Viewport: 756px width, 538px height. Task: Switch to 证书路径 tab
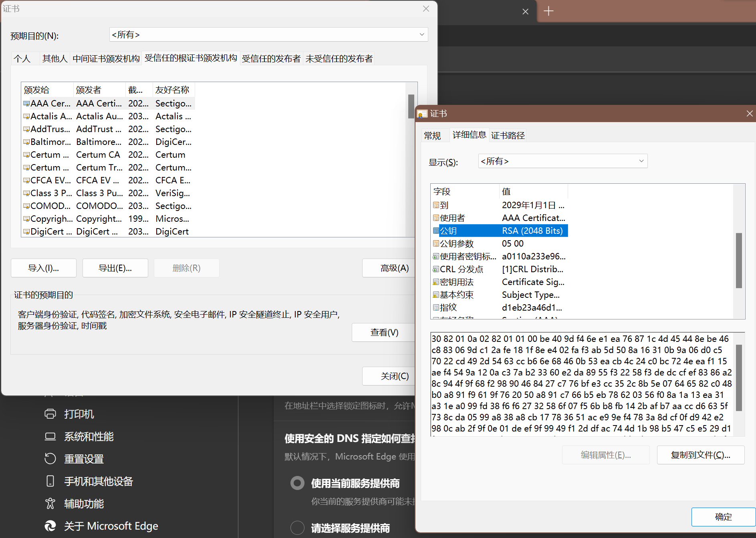pos(508,136)
